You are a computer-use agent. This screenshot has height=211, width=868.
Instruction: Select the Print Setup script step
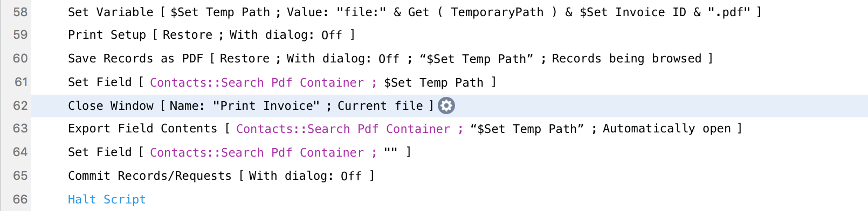coord(211,35)
